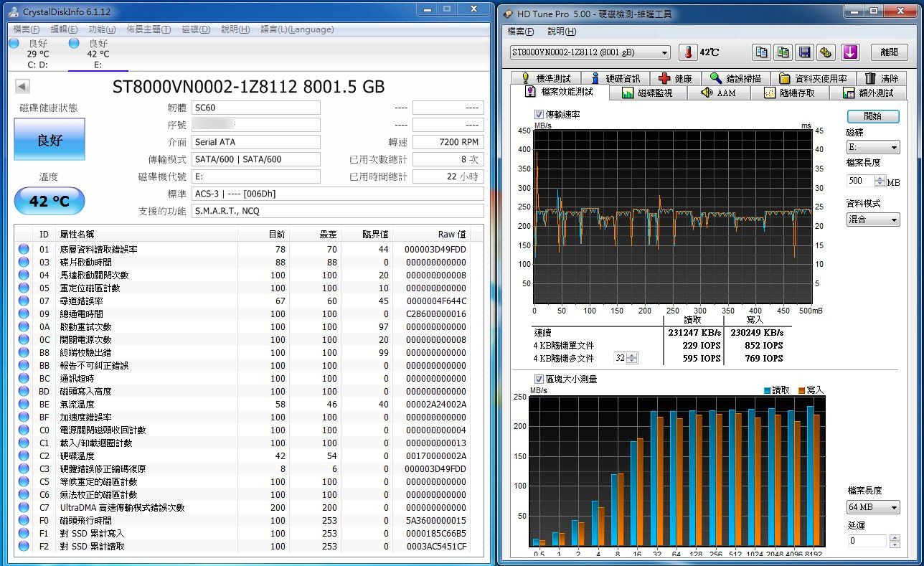
Task: Select the C: D: disk status icon at 29 °C
Action: (x=14, y=44)
